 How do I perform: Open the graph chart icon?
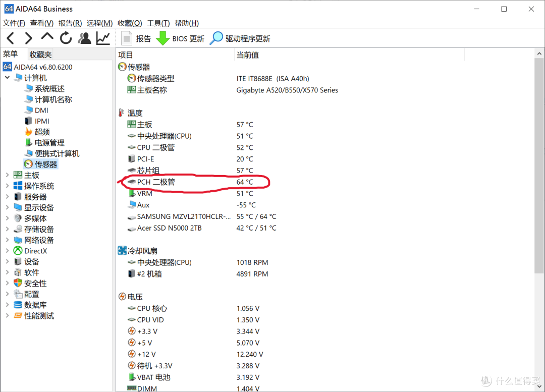103,38
